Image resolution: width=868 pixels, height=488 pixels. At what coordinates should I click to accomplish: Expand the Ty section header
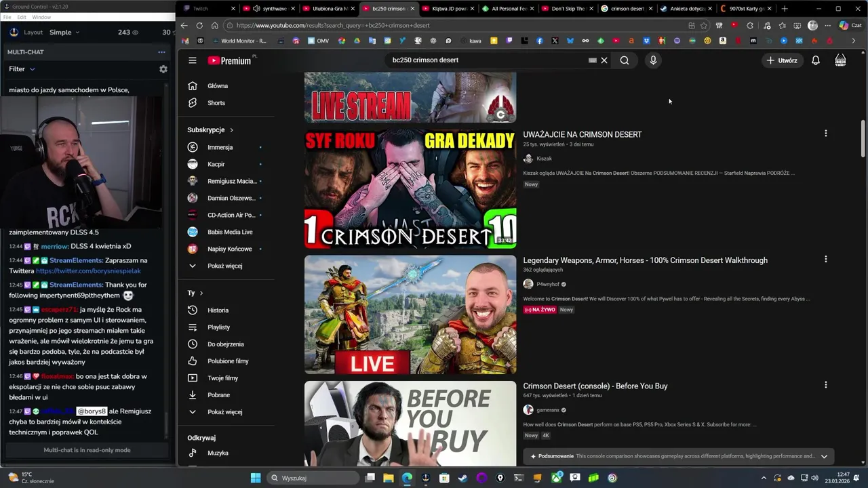point(195,293)
